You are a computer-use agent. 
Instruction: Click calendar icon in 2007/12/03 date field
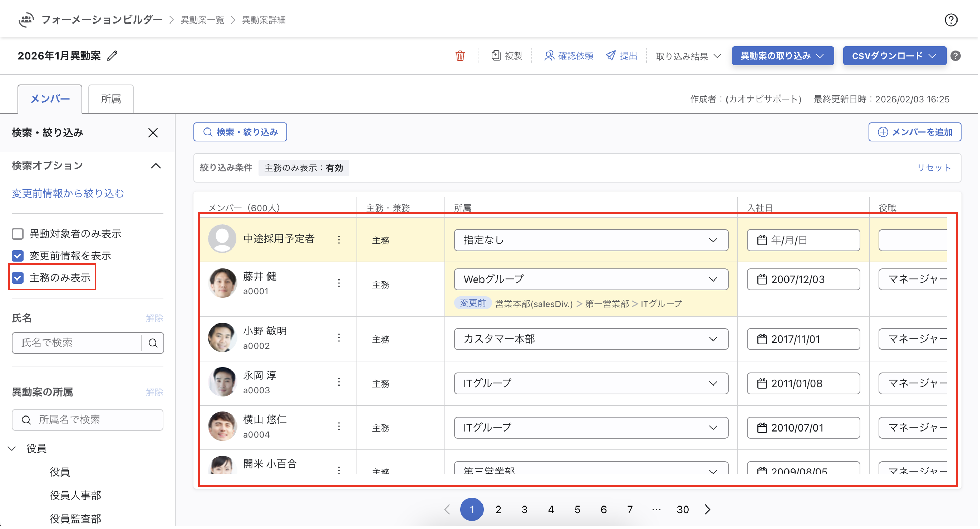[762, 280]
